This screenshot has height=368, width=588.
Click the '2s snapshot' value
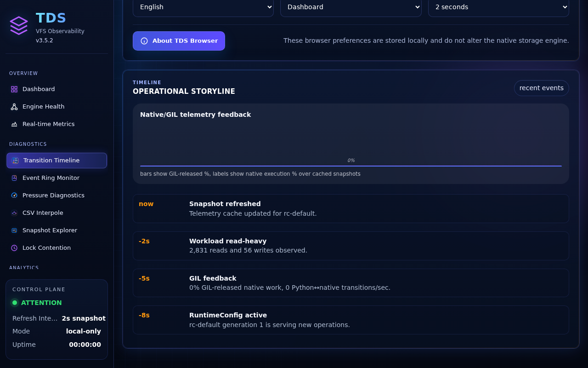click(84, 318)
